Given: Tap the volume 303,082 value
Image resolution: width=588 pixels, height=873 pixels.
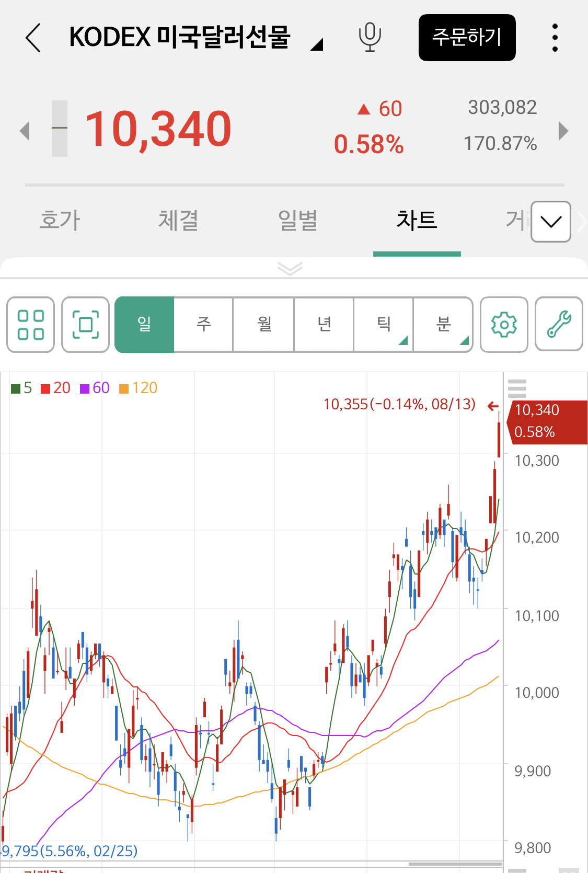Looking at the screenshot, I should tap(502, 107).
